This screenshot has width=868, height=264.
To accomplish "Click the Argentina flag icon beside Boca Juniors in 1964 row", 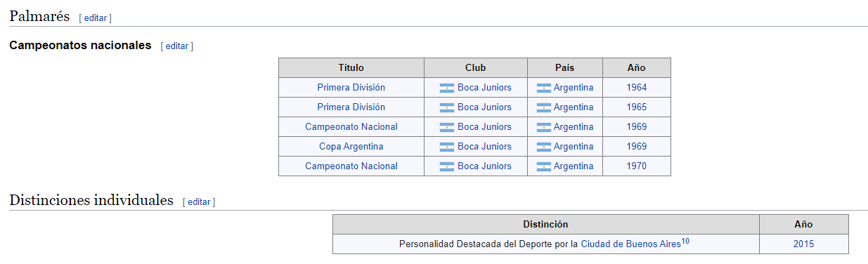I will pos(447,88).
